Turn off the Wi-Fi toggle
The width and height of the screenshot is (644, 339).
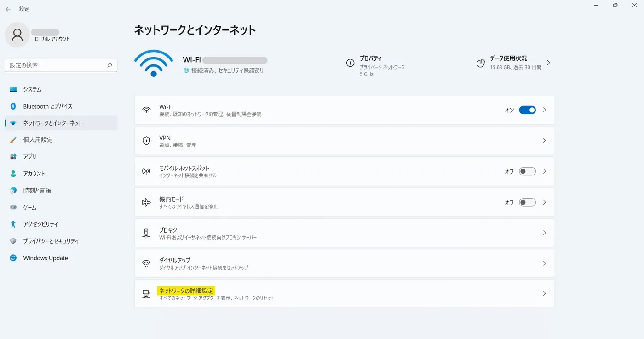(x=527, y=110)
